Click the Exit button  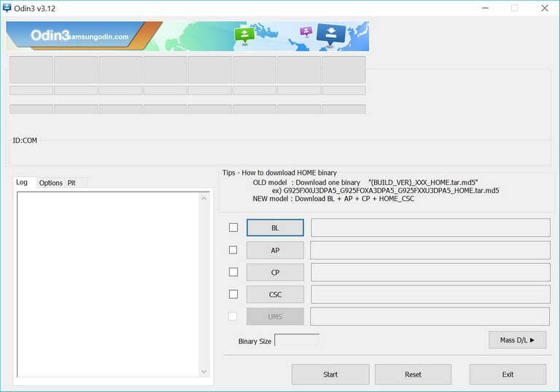507,375
